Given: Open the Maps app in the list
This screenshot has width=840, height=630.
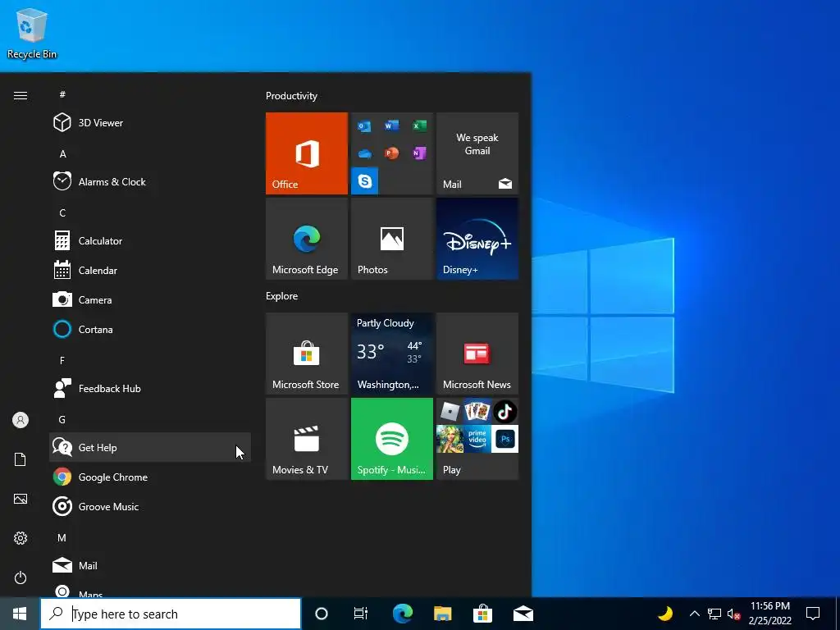Looking at the screenshot, I should tap(150, 589).
